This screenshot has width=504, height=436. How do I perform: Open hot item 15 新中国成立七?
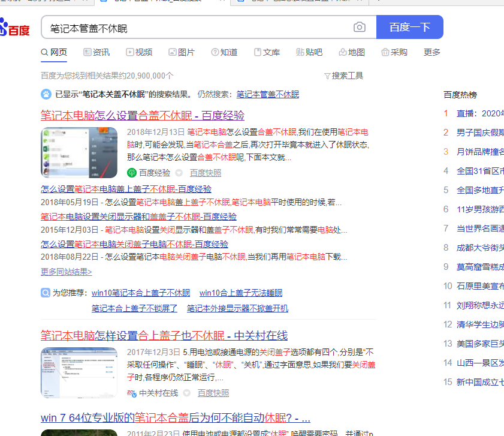(480, 382)
